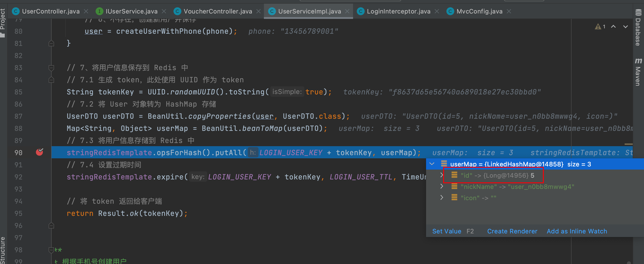This screenshot has width=644, height=264.
Task: Open the IUserService.java tab
Action: pos(132,11)
